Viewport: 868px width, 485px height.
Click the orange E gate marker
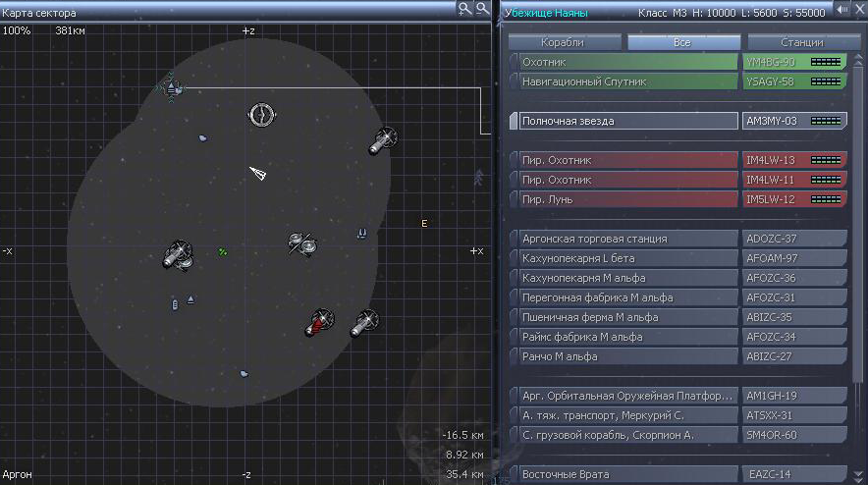tap(424, 224)
